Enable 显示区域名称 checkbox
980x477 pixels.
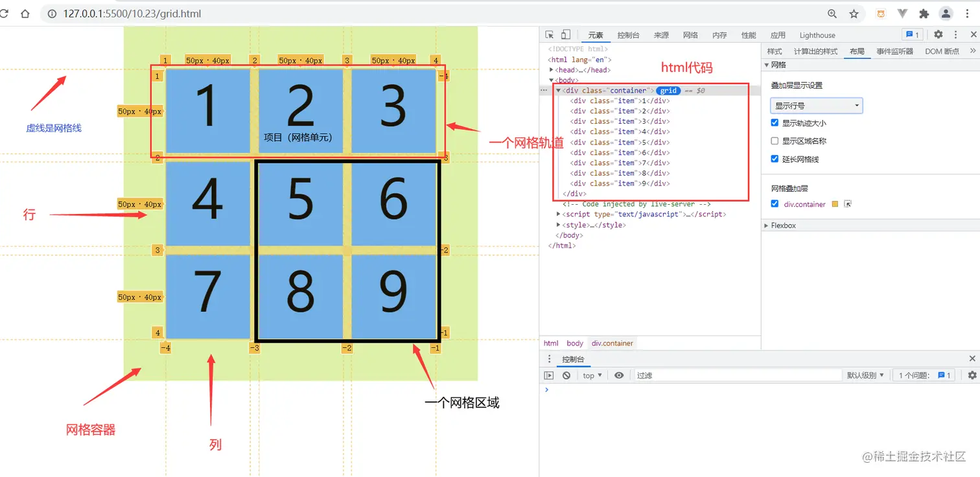pos(775,141)
